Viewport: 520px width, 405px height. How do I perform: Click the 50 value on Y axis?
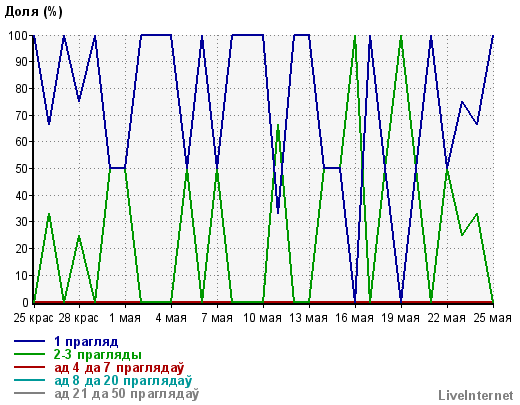pos(22,168)
